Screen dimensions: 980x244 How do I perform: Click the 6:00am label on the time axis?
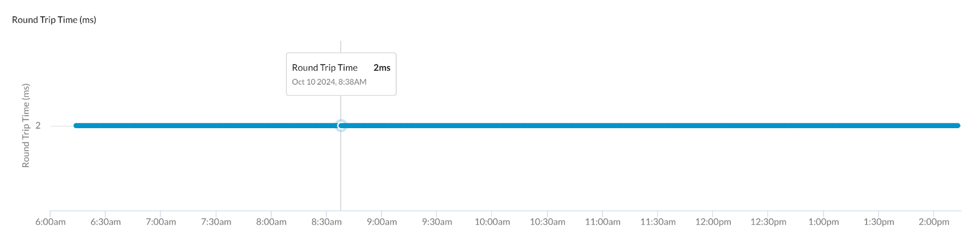click(50, 222)
